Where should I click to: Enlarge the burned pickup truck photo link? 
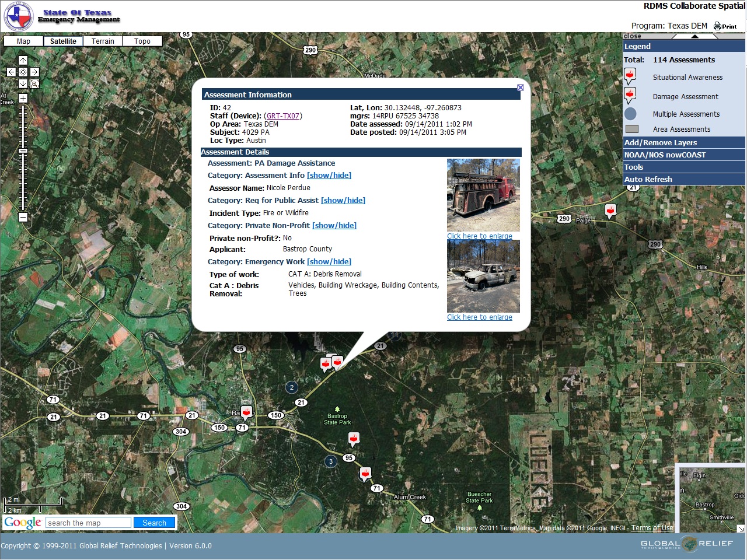480,317
